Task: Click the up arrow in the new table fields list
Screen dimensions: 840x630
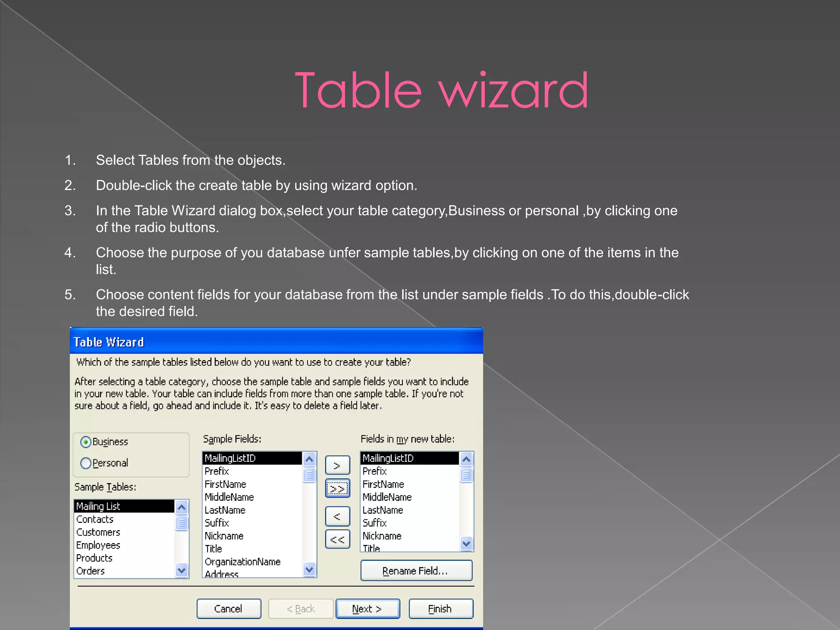Action: click(466, 459)
